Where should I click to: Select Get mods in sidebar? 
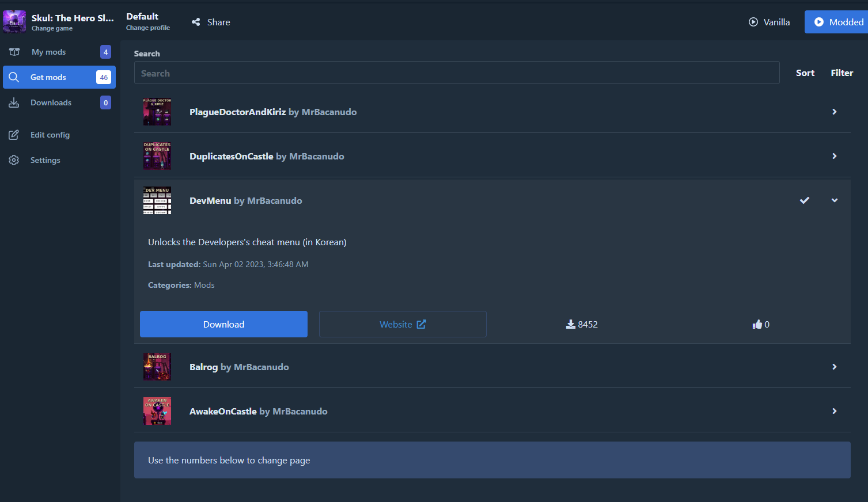point(59,77)
